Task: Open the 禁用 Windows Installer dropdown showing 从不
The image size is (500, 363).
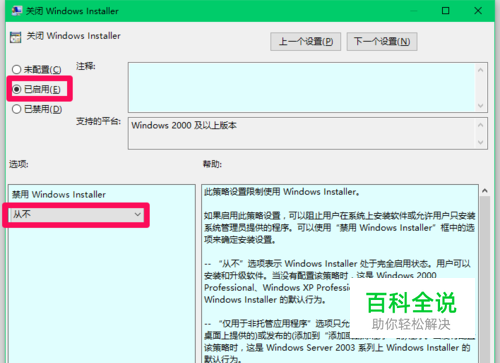Action: pos(77,214)
